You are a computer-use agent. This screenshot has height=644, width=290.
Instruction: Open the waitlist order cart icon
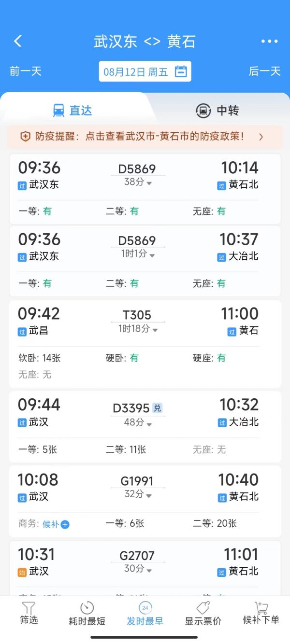(x=261, y=608)
